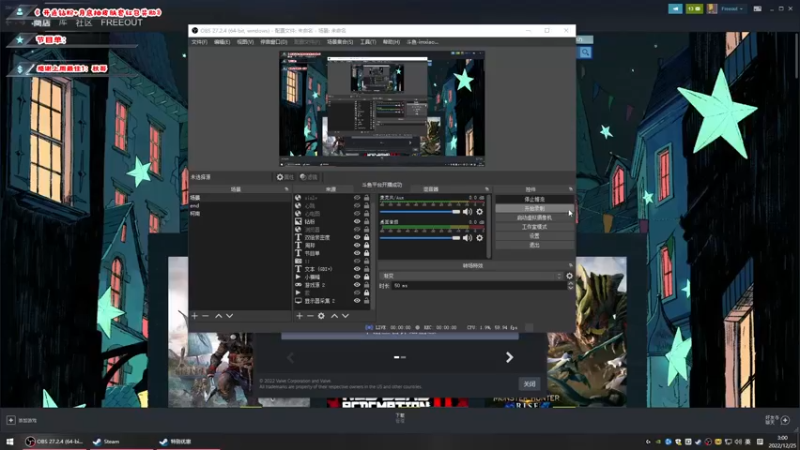This screenshot has height=450, width=800.
Task: Add a new source with the plus icon
Action: (x=299, y=316)
